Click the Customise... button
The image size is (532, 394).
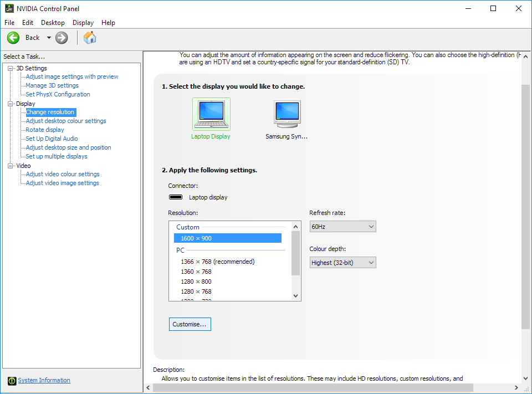(190, 324)
